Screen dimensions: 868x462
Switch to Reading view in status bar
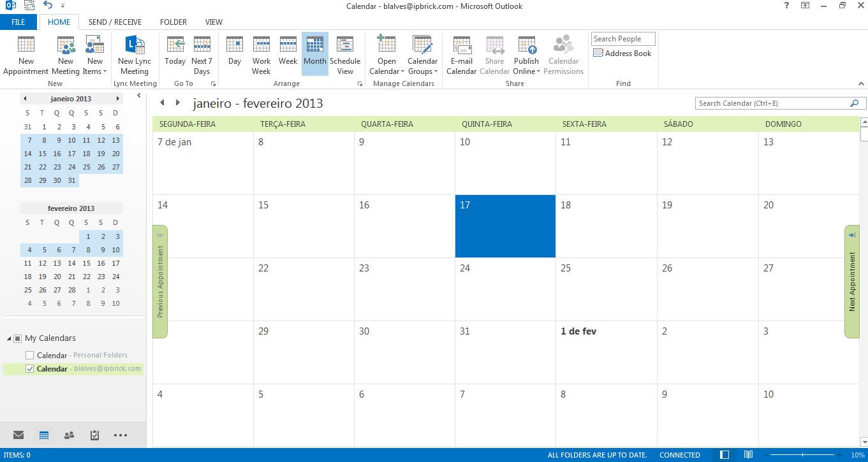tap(749, 455)
